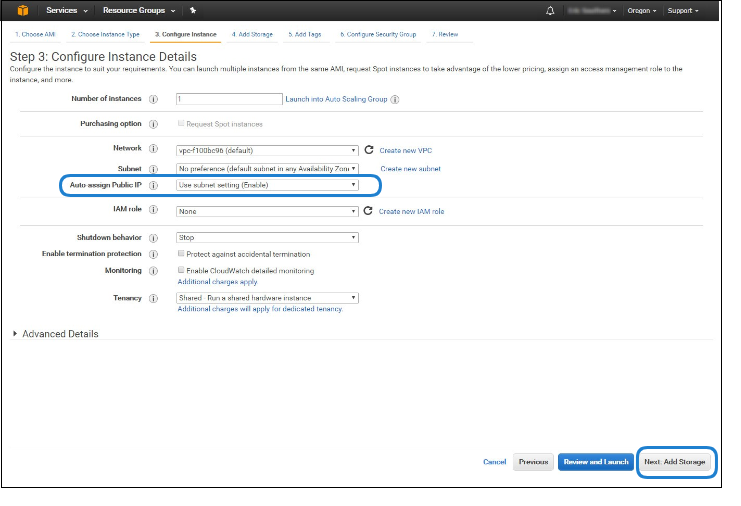Click info icon for Number of instances

(x=153, y=99)
